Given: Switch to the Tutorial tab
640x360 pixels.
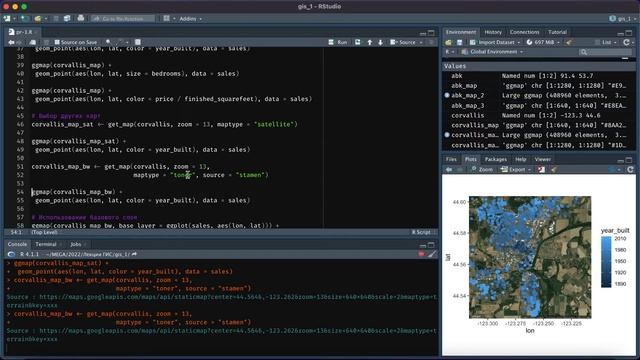Looking at the screenshot, I should click(x=557, y=32).
